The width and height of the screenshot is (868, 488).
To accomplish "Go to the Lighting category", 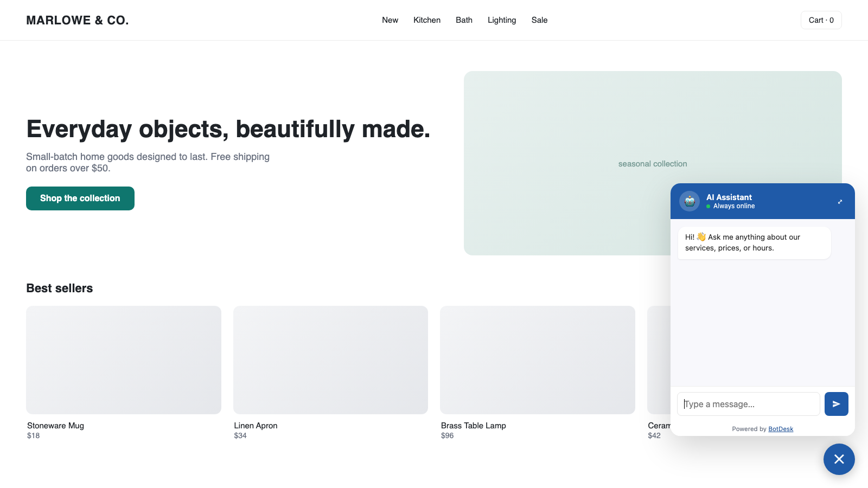I will tap(502, 20).
